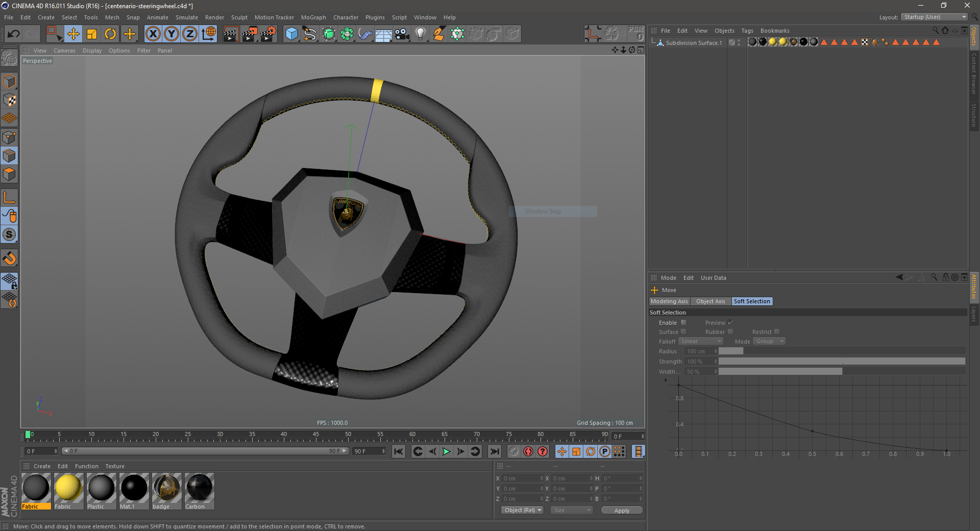Open the Object Manager Tags menu
The image size is (980, 531).
[x=747, y=31]
